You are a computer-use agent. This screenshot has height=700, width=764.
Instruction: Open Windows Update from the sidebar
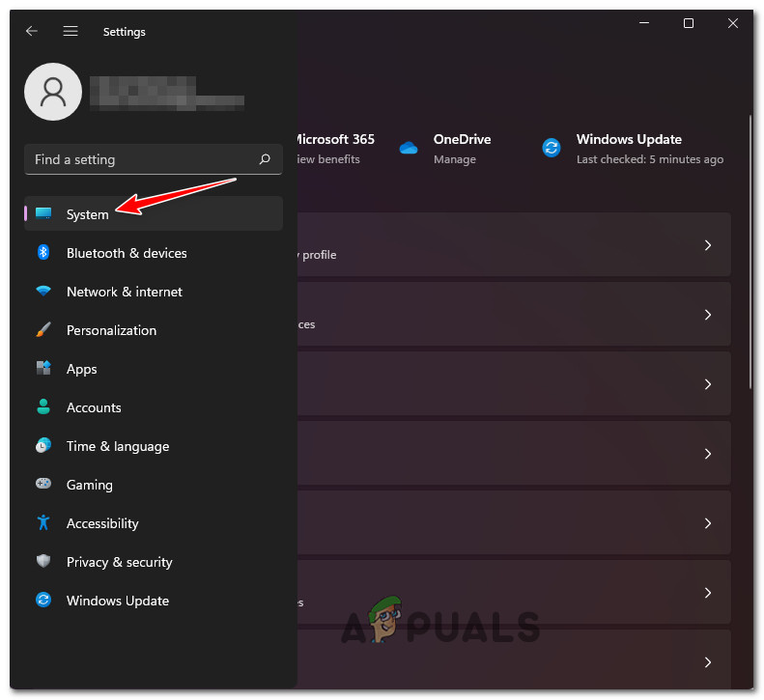pyautogui.click(x=153, y=601)
